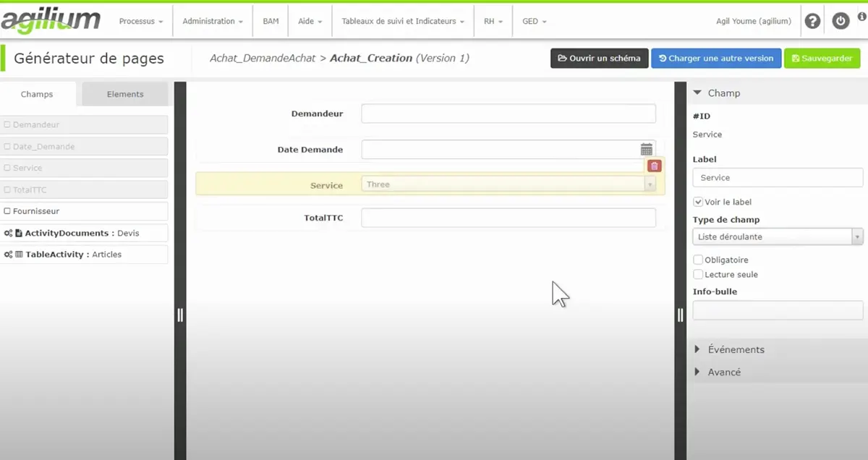Click the right panel resize handle

click(x=680, y=315)
